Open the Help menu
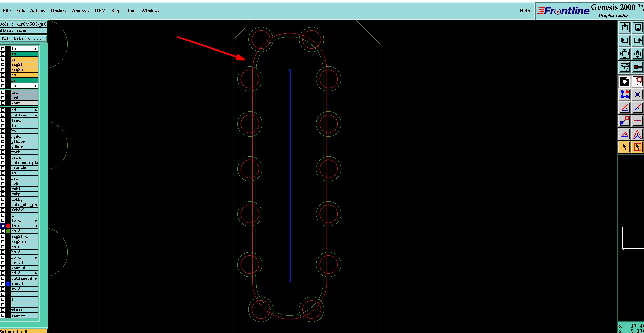Screen dimensions: 644x333 point(525,11)
